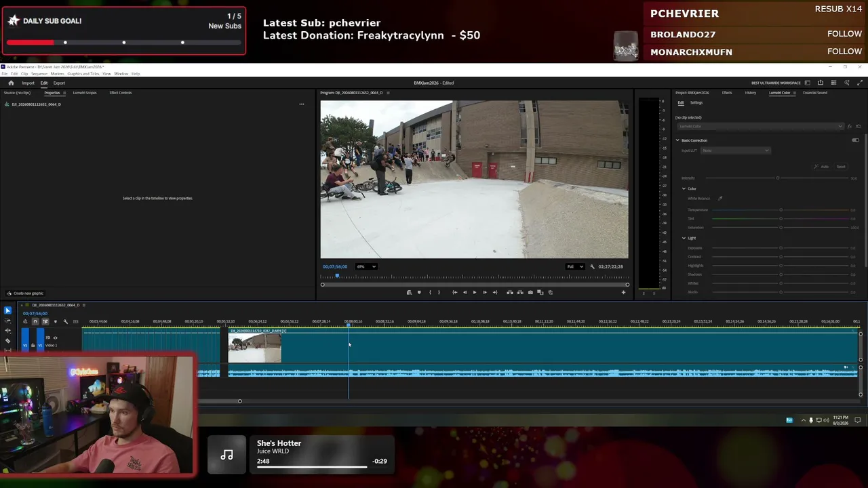
Task: Open the Essential Sound tab
Action: click(x=815, y=93)
